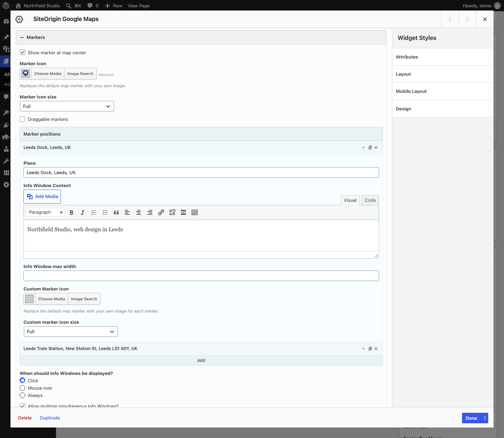The image size is (504, 438).
Task: Select the Click info window option
Action: click(x=22, y=381)
